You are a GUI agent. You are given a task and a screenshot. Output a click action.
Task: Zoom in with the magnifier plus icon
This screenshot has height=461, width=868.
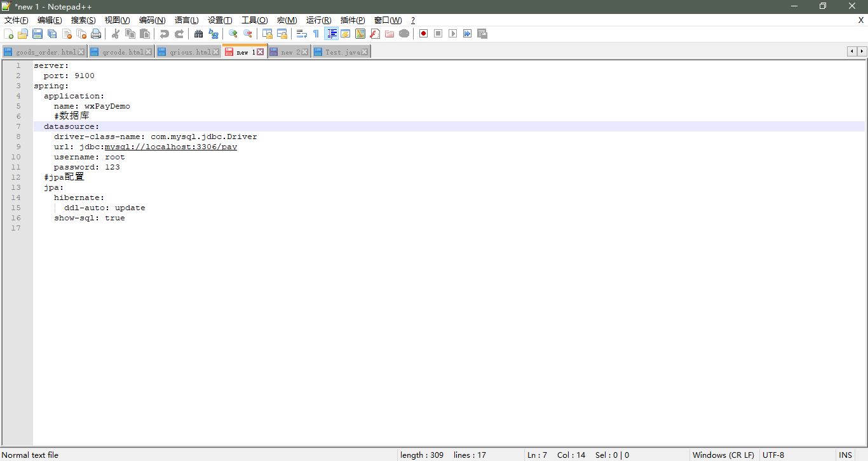(x=233, y=34)
